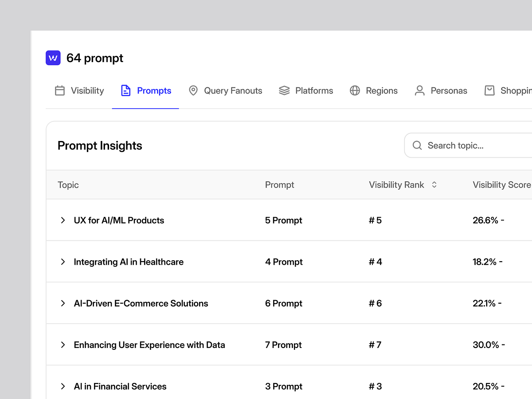This screenshot has height=399, width=532.
Task: Click the # 4 rank cell
Action: [376, 262]
